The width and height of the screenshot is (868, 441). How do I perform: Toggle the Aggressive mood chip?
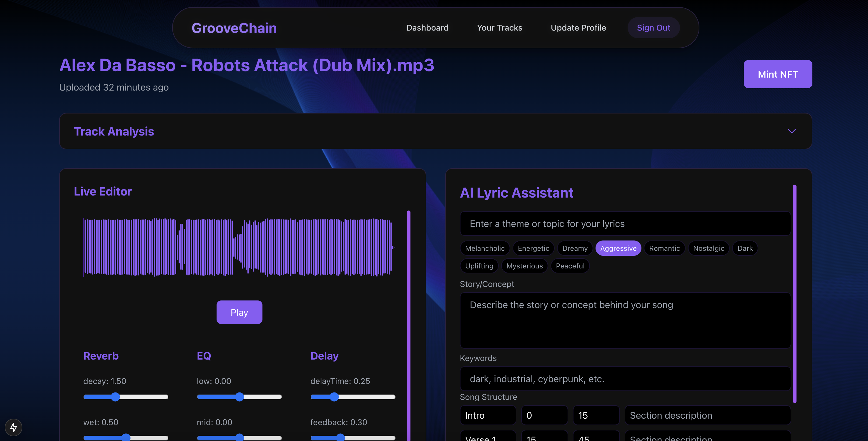click(618, 248)
